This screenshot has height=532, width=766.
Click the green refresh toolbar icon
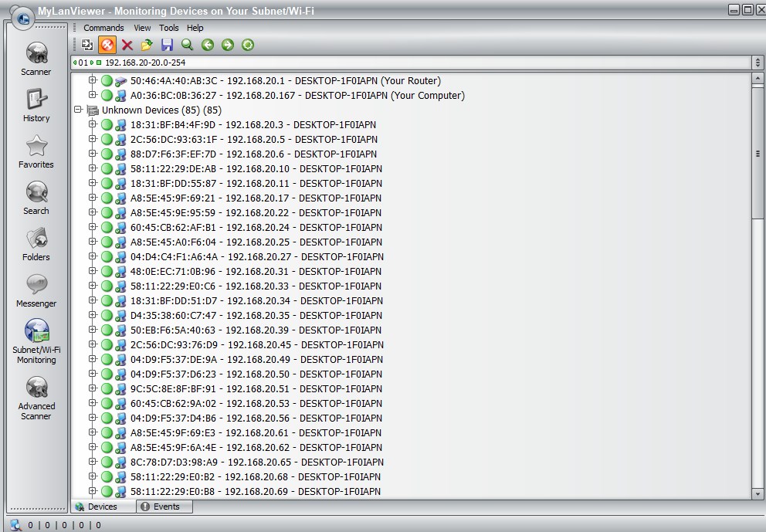pyautogui.click(x=247, y=45)
